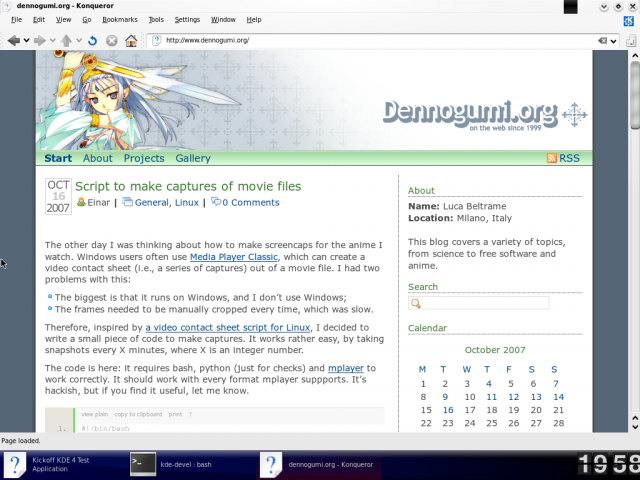
Task: Select October 16 in the calendar
Action: click(x=448, y=410)
